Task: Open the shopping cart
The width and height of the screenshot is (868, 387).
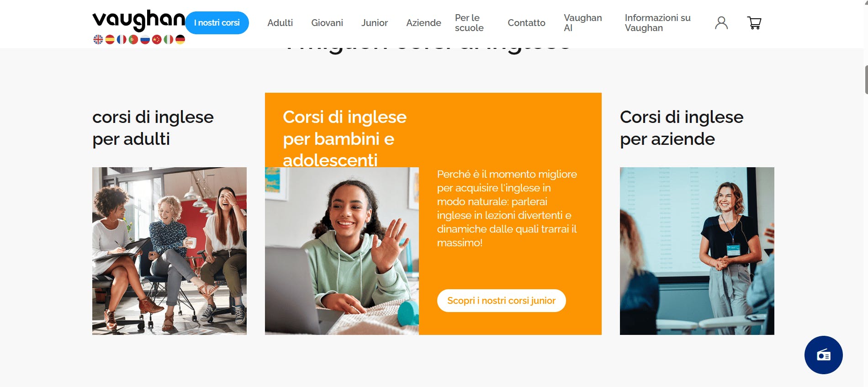Action: coord(754,23)
